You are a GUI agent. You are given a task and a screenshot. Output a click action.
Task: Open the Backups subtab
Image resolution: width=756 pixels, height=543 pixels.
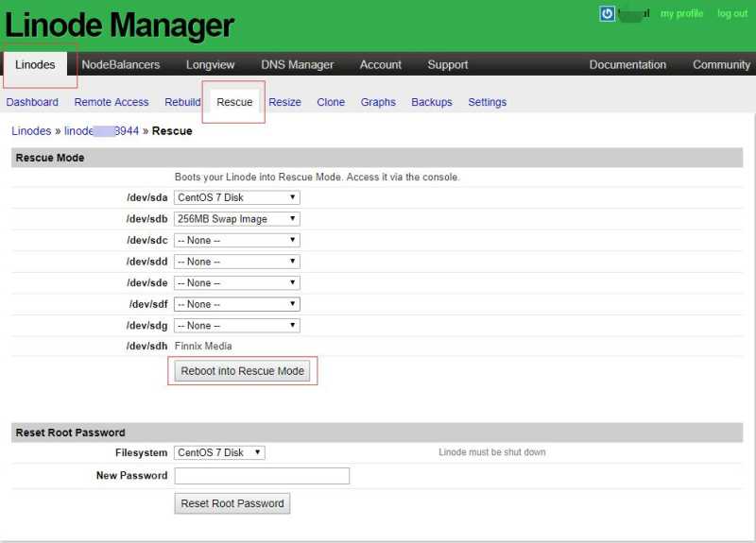pyautogui.click(x=432, y=102)
